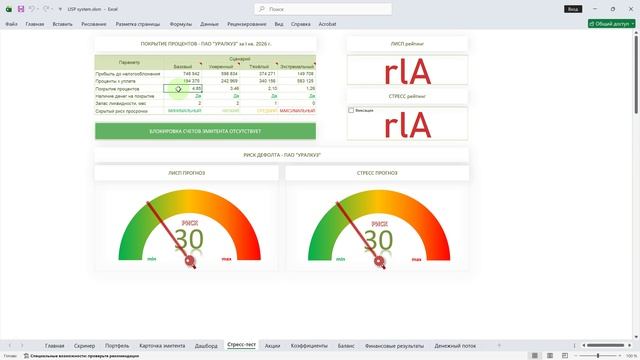The image size is (640, 360).
Task: Switch to Page Layout view icon
Action: 550,356
